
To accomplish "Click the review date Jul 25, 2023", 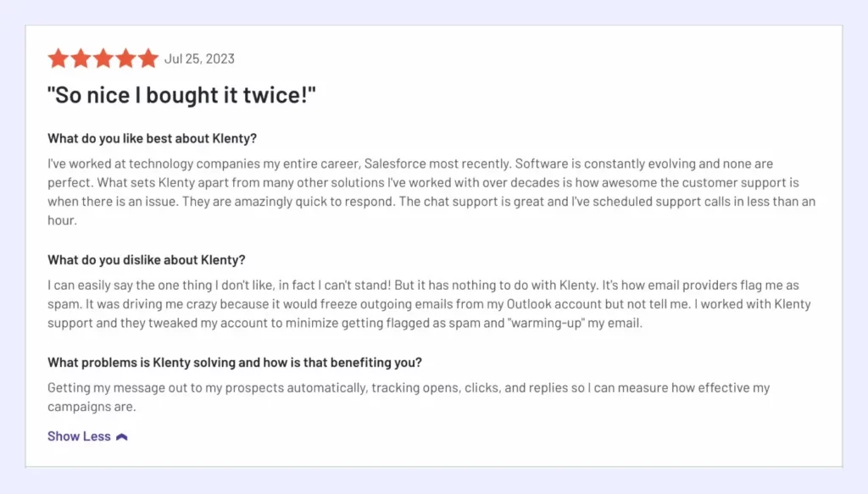I will [199, 59].
